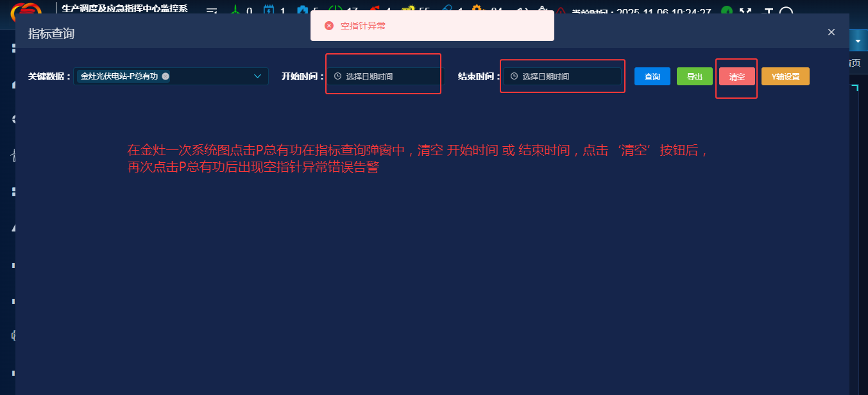This screenshot has width=868, height=395.
Task: Remove the 金灶光伏电站-P总有功 tag
Action: (x=166, y=76)
